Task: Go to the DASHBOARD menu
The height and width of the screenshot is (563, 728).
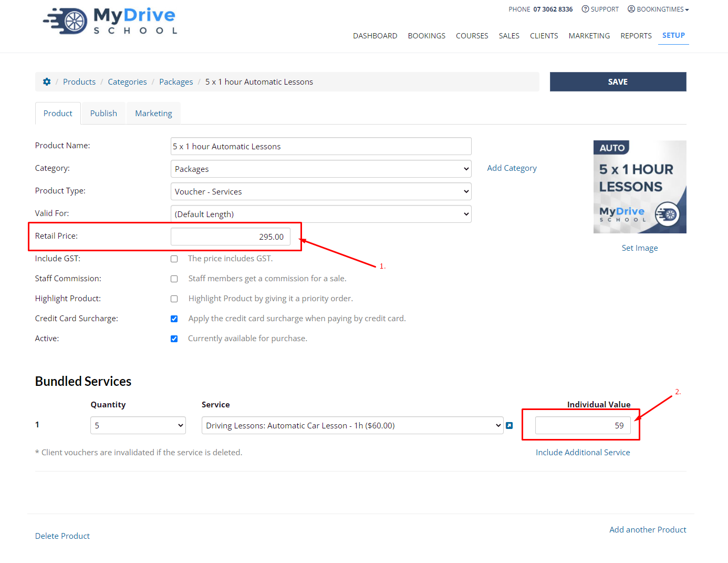Action: (x=375, y=36)
